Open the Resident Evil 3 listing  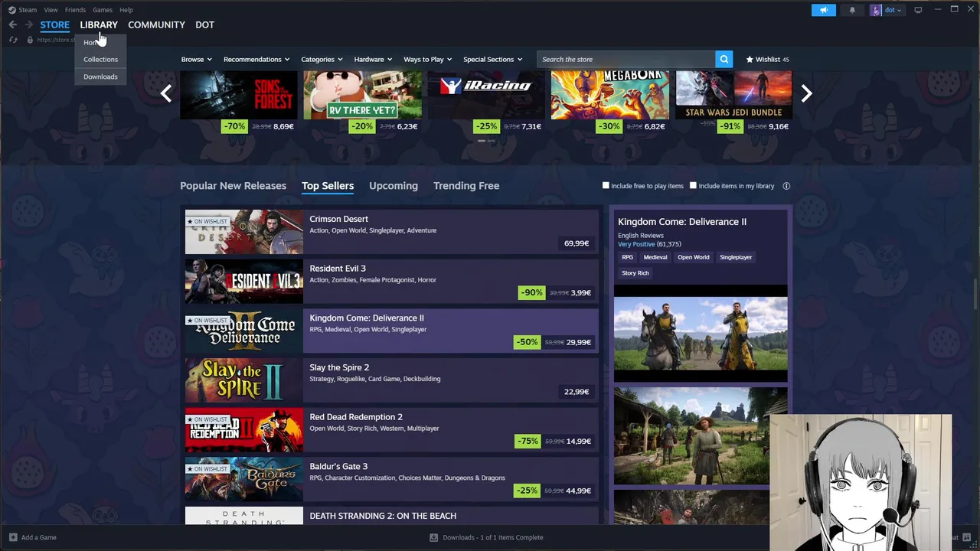coord(390,282)
